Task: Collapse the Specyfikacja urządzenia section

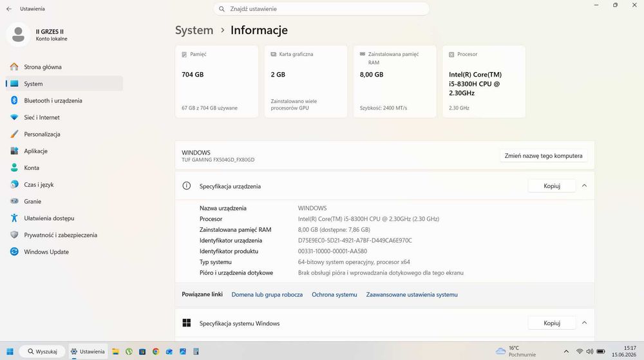Action: 585,186
